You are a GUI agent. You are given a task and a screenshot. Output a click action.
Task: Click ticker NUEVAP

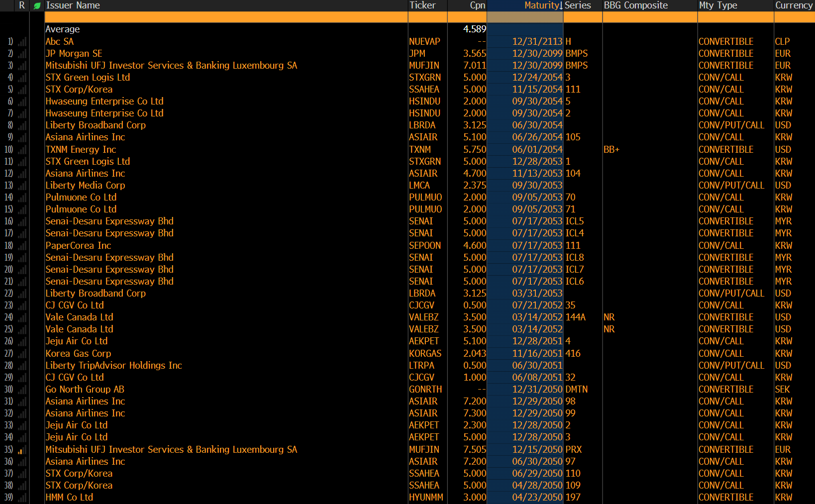(x=424, y=42)
